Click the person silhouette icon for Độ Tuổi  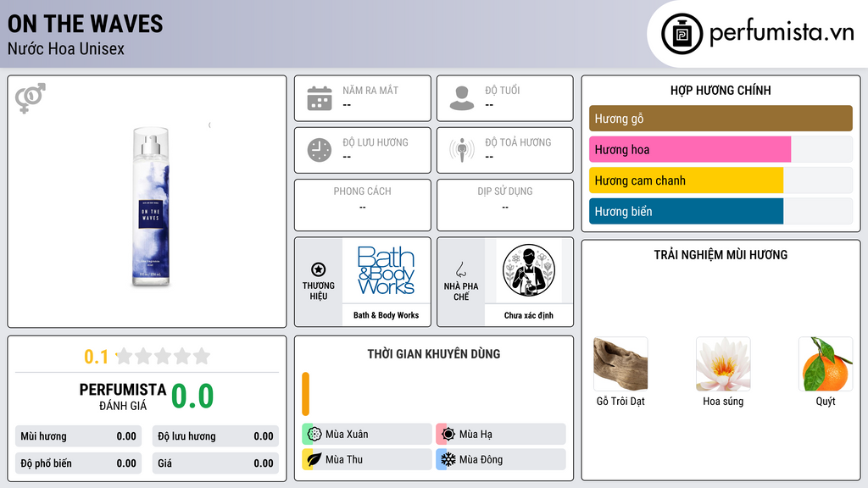coord(462,98)
